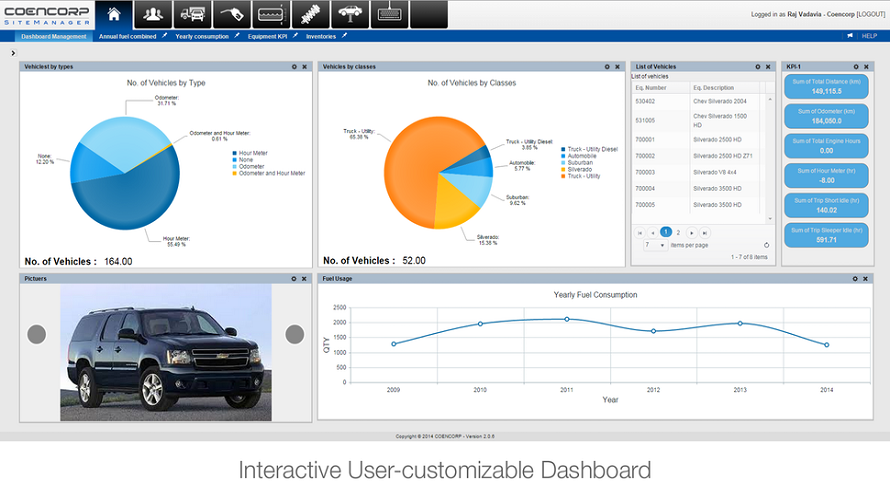Go to next page in vehicle list
The image size is (890, 500).
[x=691, y=233]
